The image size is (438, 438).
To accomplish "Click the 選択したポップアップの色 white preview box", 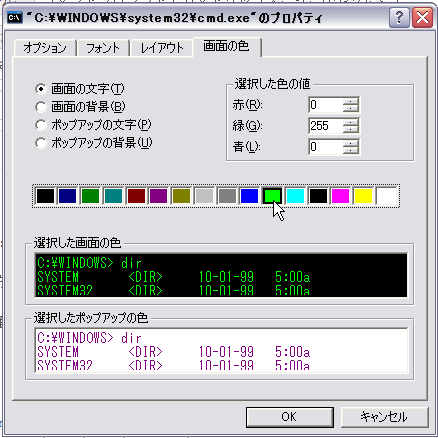I will (221, 350).
